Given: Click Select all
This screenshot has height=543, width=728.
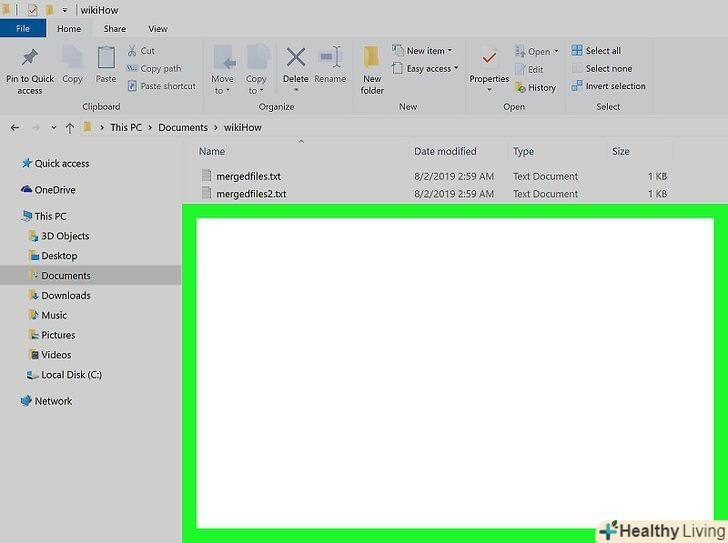Looking at the screenshot, I should tap(596, 51).
